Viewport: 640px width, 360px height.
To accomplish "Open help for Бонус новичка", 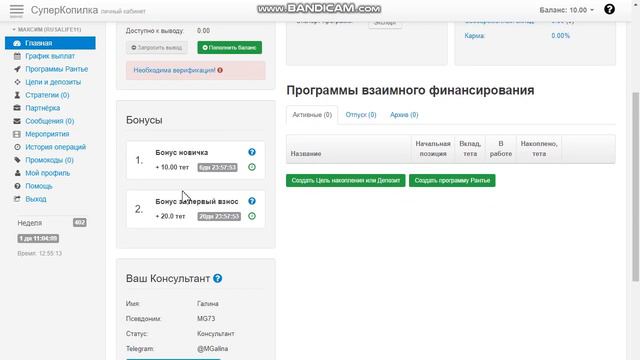I will tap(252, 152).
